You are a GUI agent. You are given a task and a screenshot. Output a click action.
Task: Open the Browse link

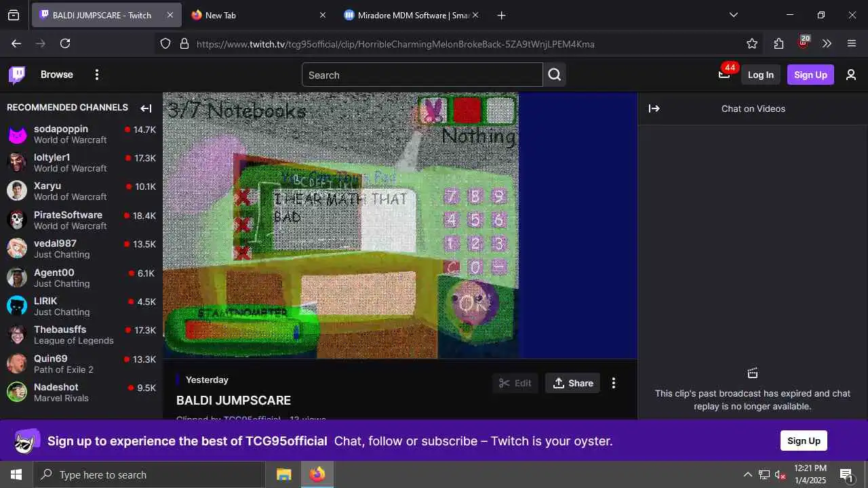point(57,75)
